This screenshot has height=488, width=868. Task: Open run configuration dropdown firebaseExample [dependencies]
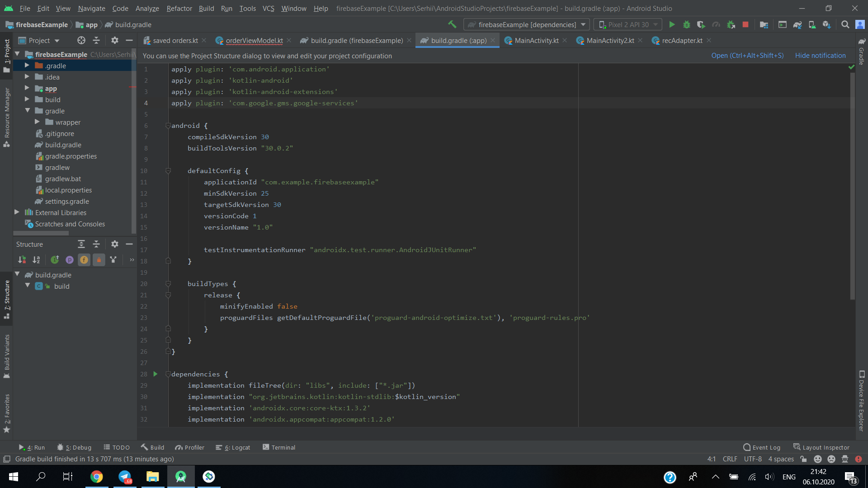click(527, 24)
